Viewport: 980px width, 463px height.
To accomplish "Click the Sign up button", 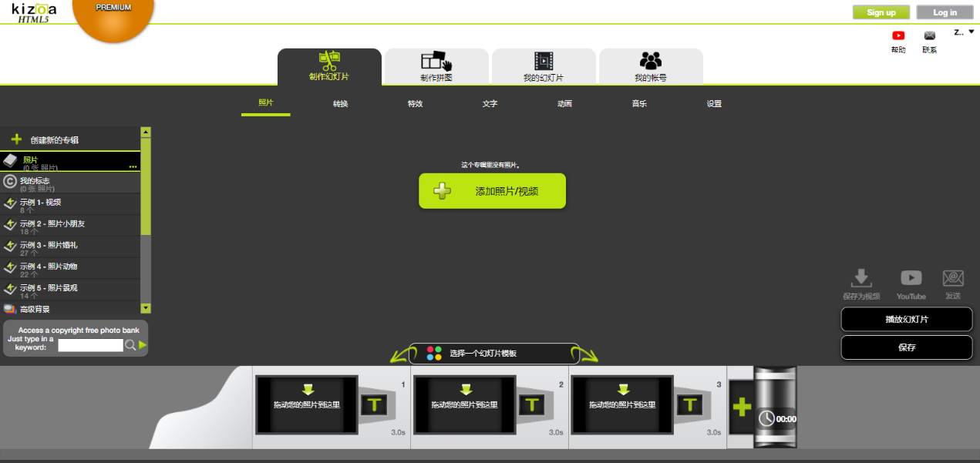I will [x=881, y=12].
